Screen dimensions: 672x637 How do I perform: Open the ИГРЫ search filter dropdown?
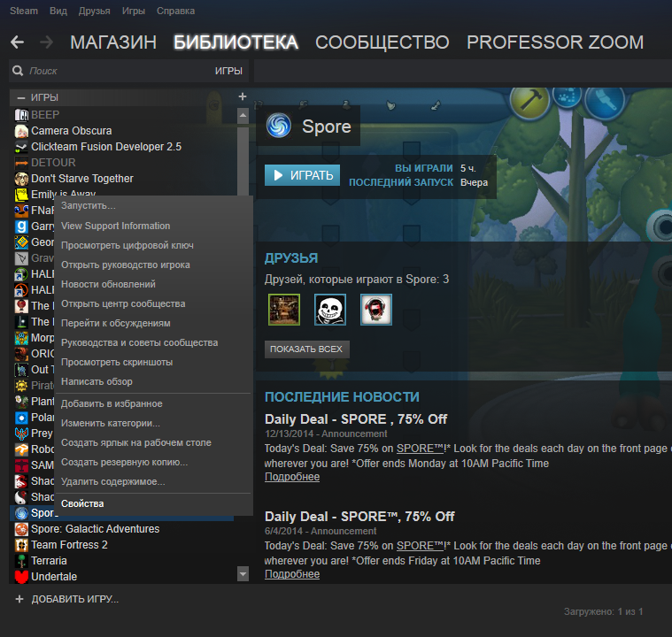click(x=228, y=71)
